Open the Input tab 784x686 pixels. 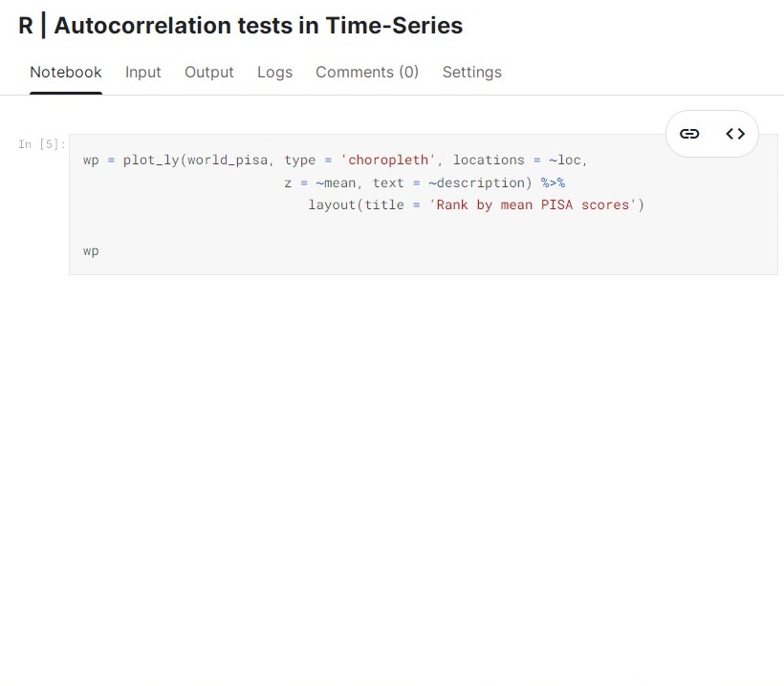[143, 73]
